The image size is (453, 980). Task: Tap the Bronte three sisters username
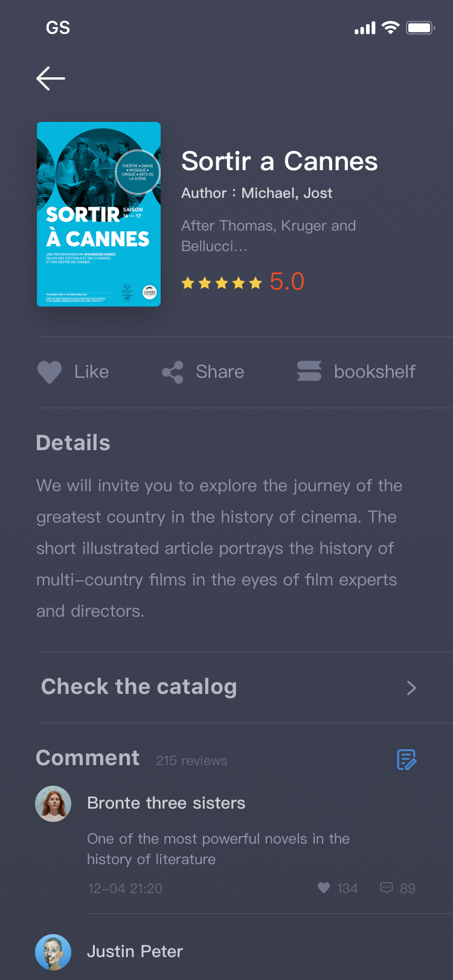pyautogui.click(x=166, y=803)
